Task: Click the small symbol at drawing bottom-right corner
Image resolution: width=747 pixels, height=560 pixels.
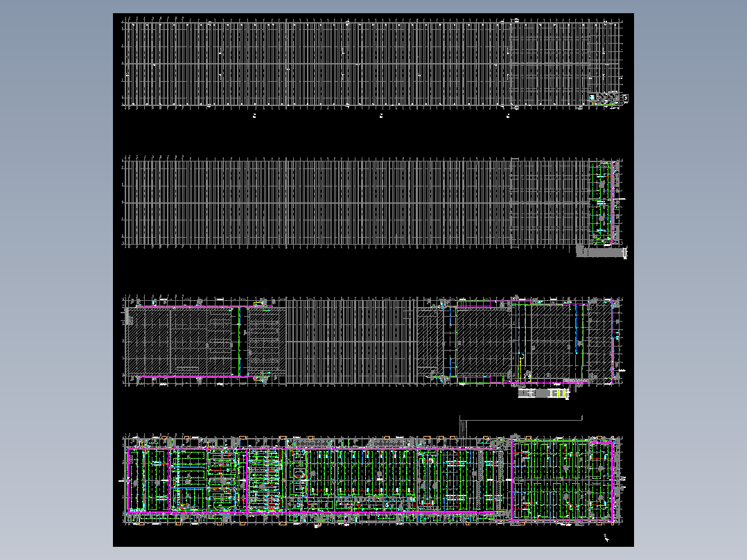Action: coord(606,538)
